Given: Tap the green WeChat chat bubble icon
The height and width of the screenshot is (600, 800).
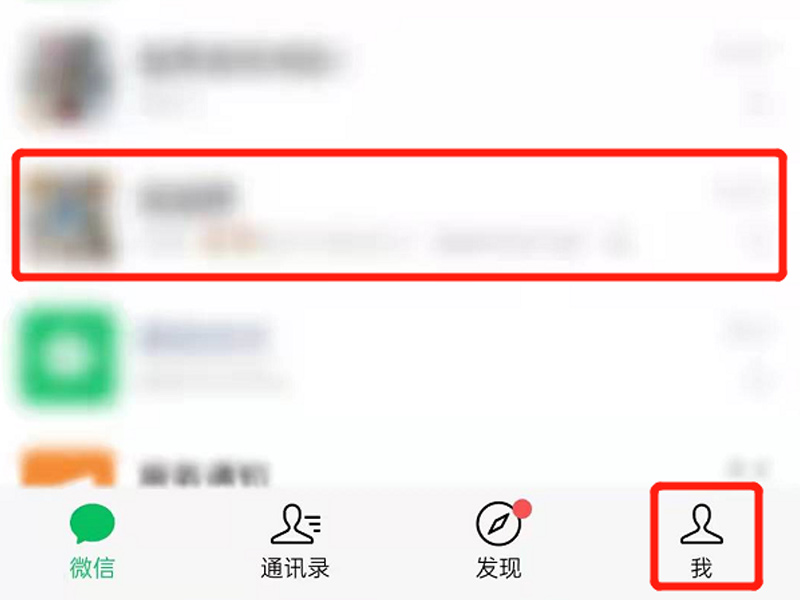Looking at the screenshot, I should 92,523.
